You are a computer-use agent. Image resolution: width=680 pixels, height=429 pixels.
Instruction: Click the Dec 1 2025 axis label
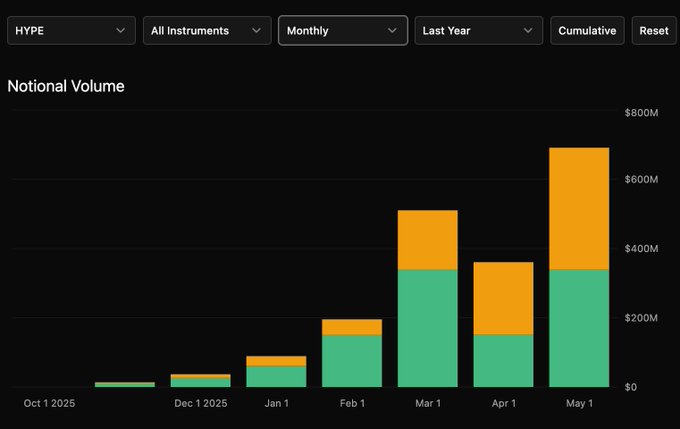[201, 403]
